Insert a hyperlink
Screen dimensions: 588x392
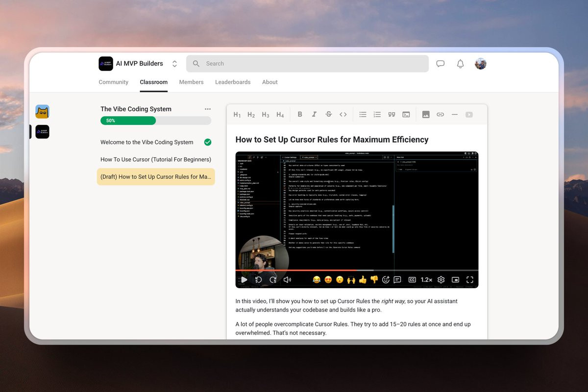440,114
